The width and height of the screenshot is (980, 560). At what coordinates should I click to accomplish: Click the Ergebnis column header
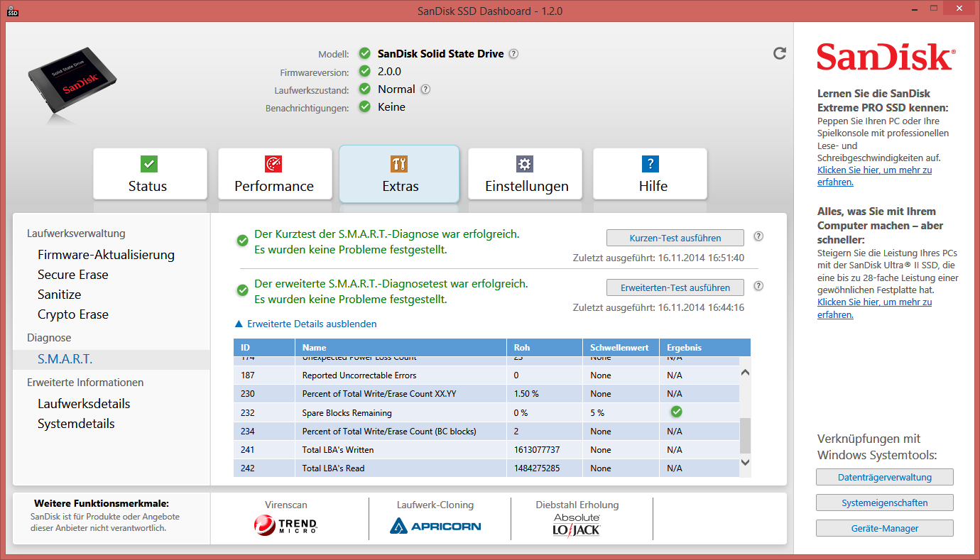tap(704, 348)
